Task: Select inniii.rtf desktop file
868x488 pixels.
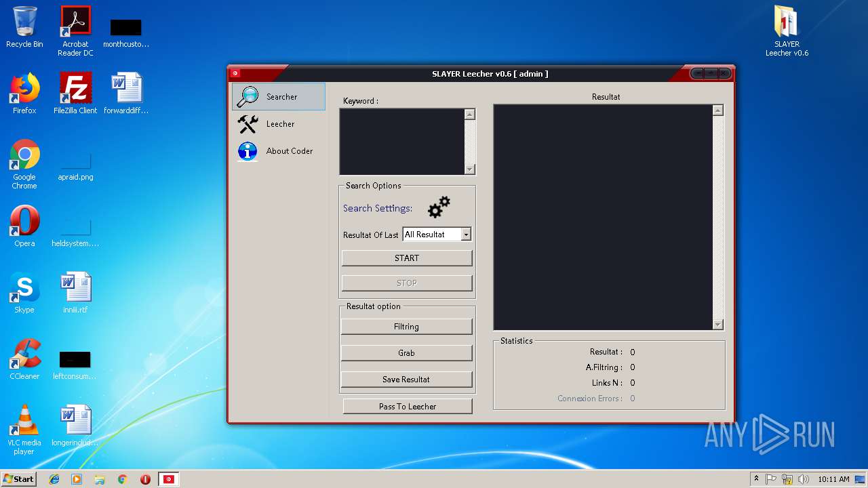Action: coord(75,293)
